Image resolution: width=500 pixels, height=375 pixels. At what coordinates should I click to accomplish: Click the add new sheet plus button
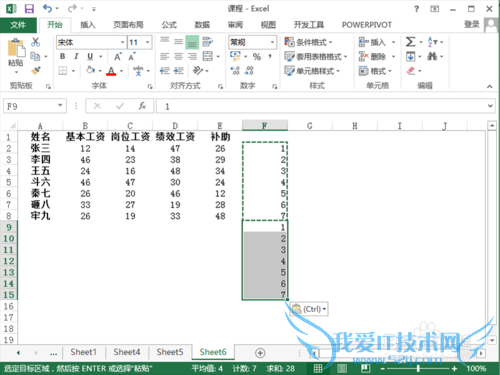tap(260, 353)
